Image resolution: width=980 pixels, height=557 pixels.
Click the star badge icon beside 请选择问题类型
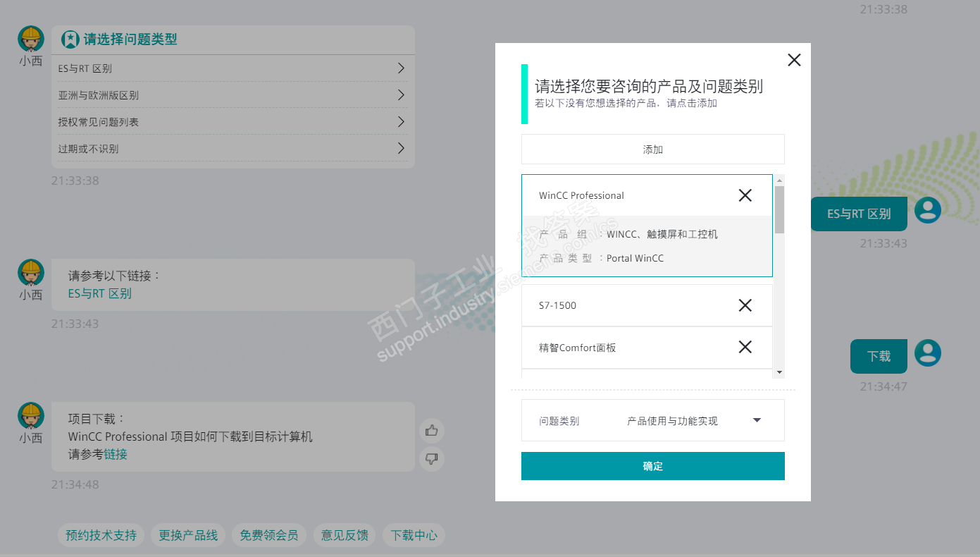(x=70, y=39)
